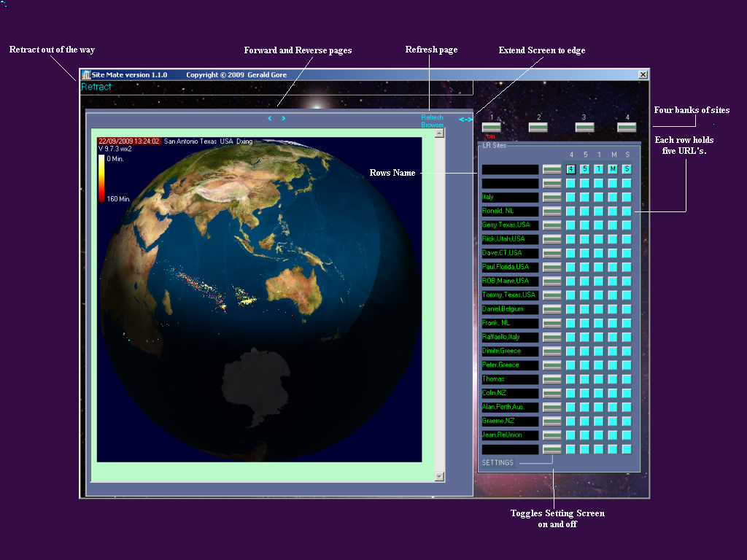Image resolution: width=747 pixels, height=560 pixels.
Task: Open Dave,CT,USA's URL in column S
Action: [627, 253]
